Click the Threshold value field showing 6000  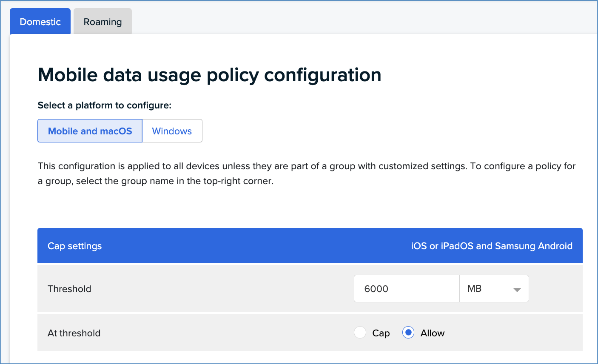pos(406,289)
